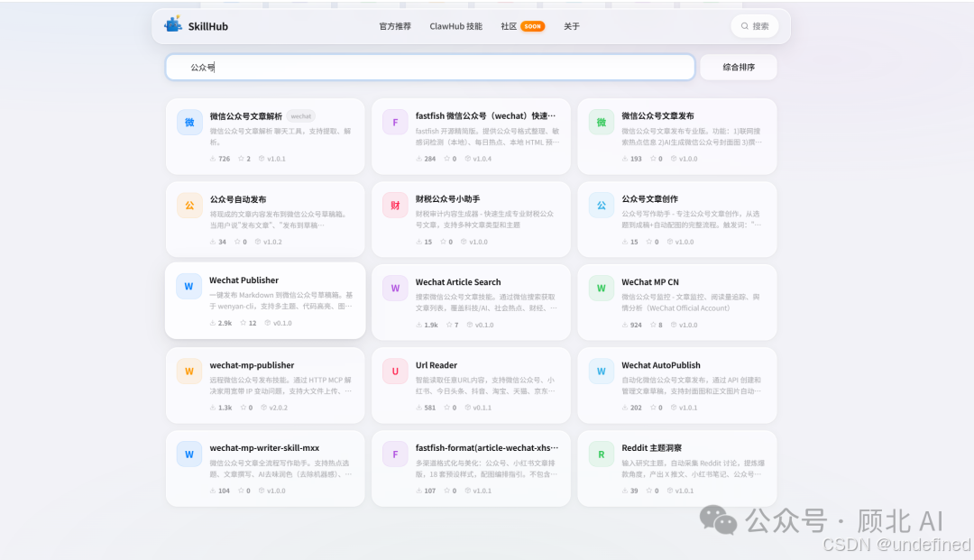The height and width of the screenshot is (560, 974).
Task: Open the 微信公众号文章解析 skill title
Action: tap(246, 116)
